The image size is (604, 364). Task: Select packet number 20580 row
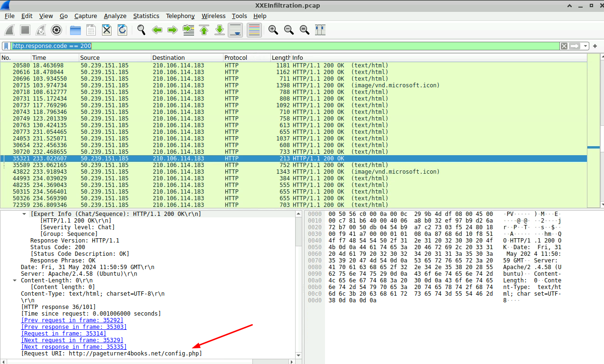(293, 65)
